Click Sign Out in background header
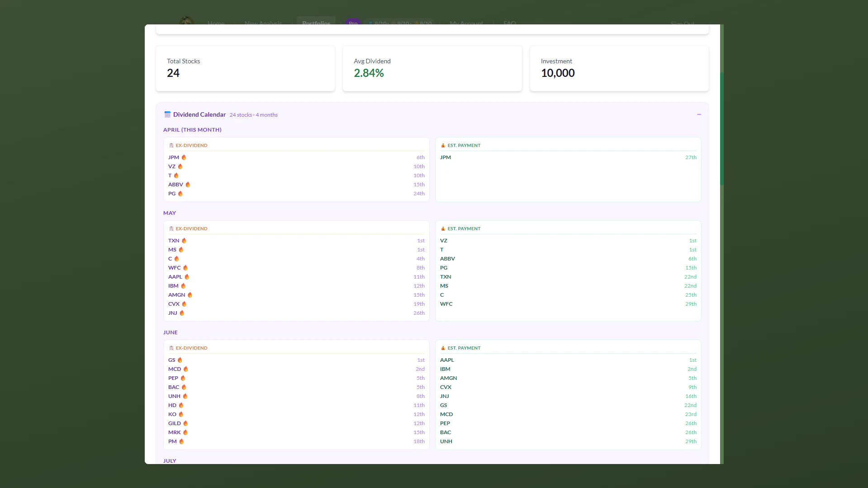 (683, 23)
